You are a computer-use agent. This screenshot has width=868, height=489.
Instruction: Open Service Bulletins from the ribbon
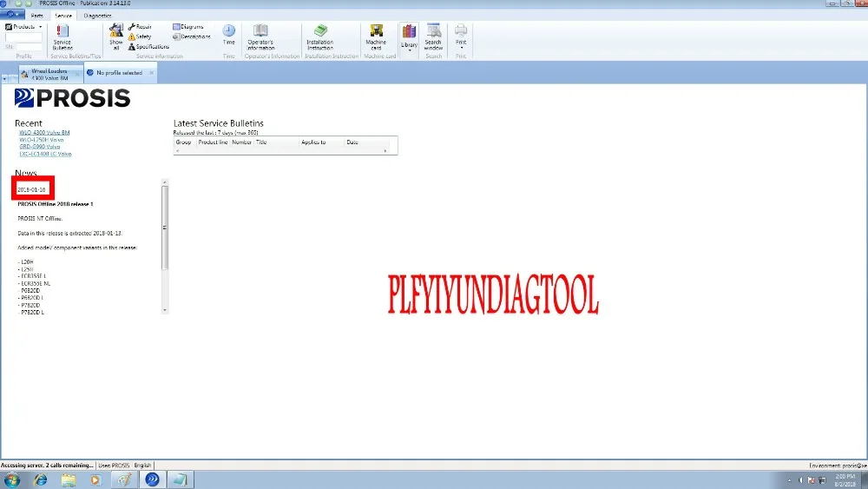pos(62,37)
